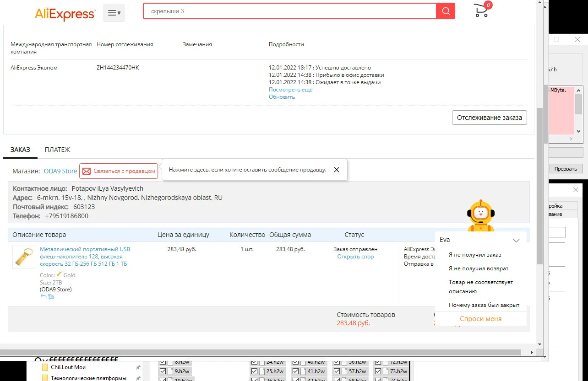
Task: Click the page's horizontal scrollbar thumb
Action: (x=260, y=352)
